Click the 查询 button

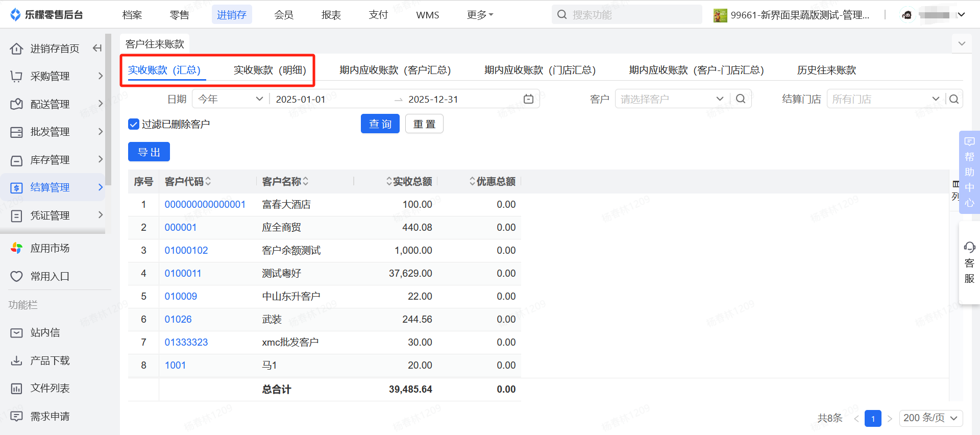click(x=380, y=124)
